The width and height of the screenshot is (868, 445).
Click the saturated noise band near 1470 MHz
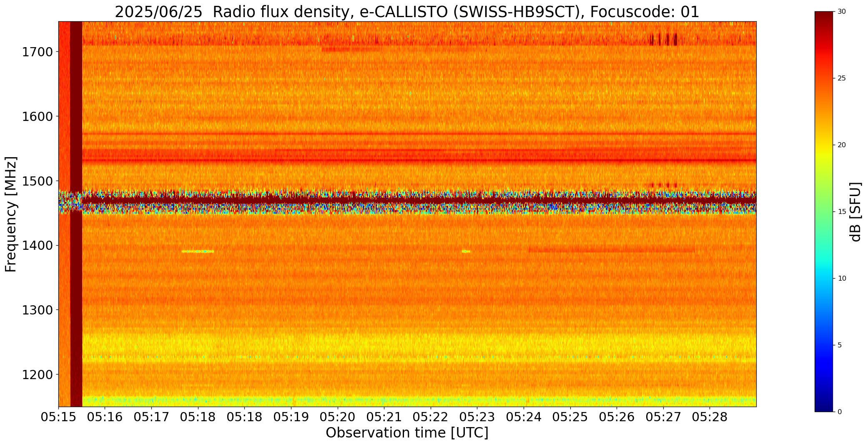pos(407,201)
